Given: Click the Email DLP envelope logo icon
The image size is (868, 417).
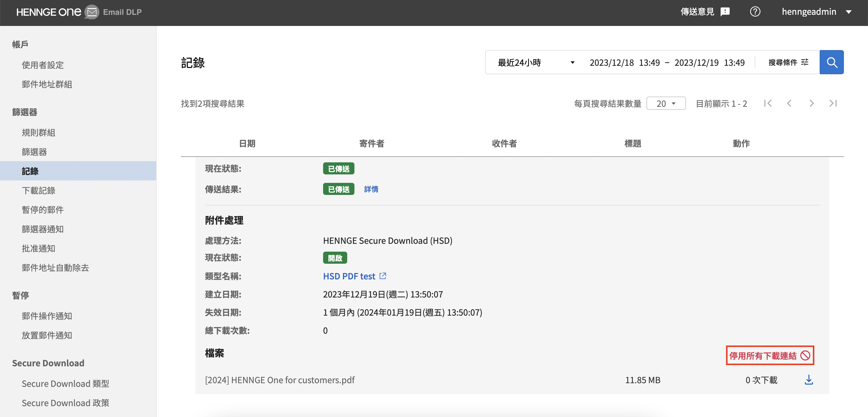Looking at the screenshot, I should (x=92, y=12).
